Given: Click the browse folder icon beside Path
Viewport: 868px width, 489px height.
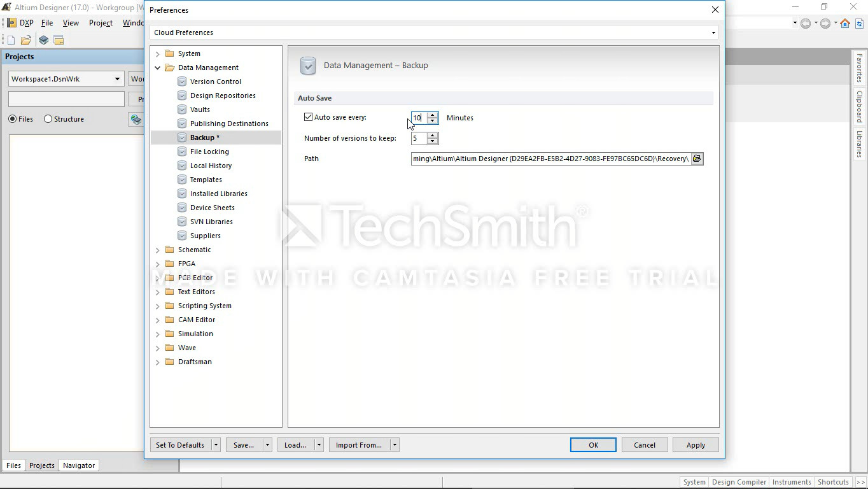Looking at the screenshot, I should pyautogui.click(x=697, y=159).
